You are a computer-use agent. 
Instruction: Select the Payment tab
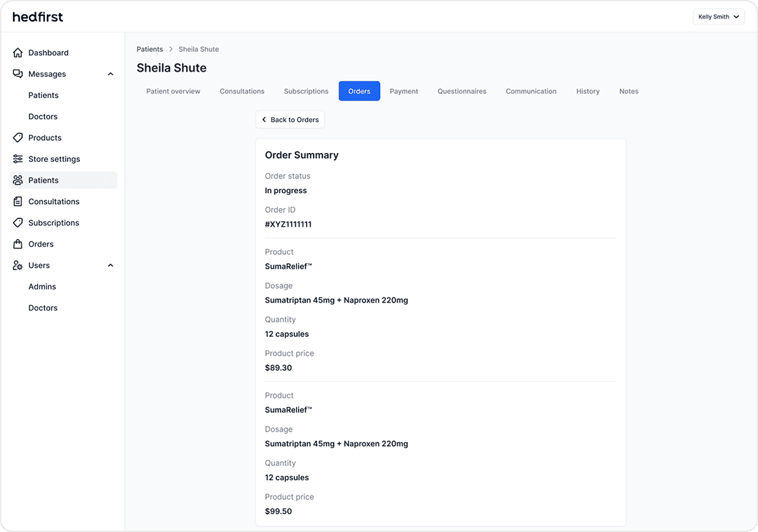404,91
